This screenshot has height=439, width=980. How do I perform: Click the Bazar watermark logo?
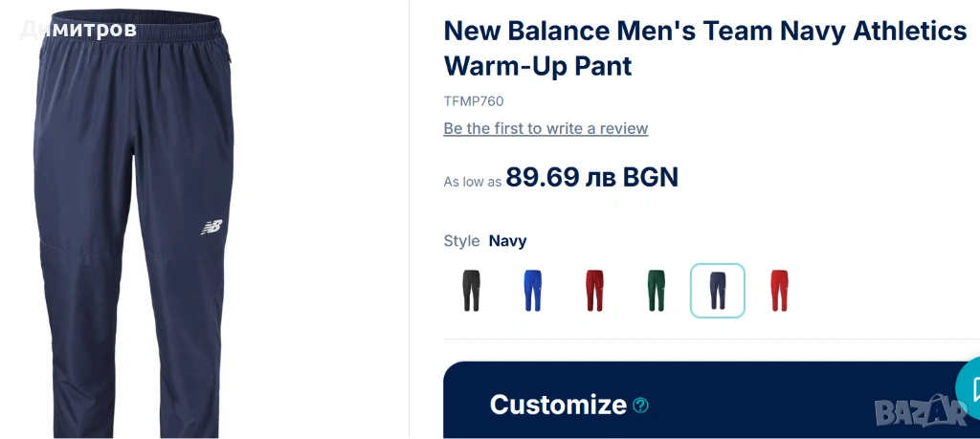920,411
